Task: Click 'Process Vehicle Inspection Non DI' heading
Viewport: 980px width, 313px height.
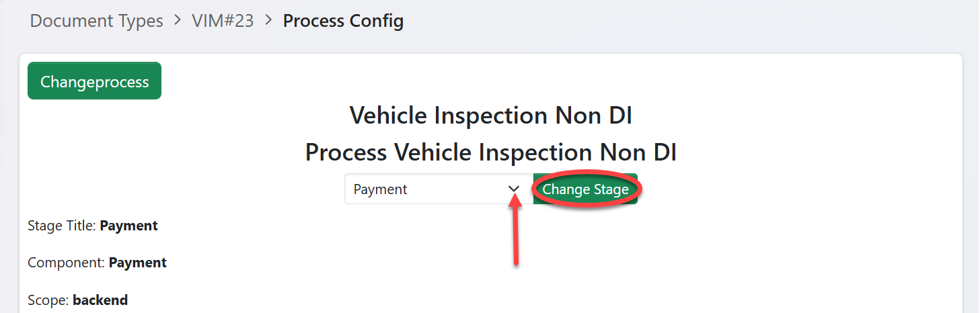Action: 490,152
